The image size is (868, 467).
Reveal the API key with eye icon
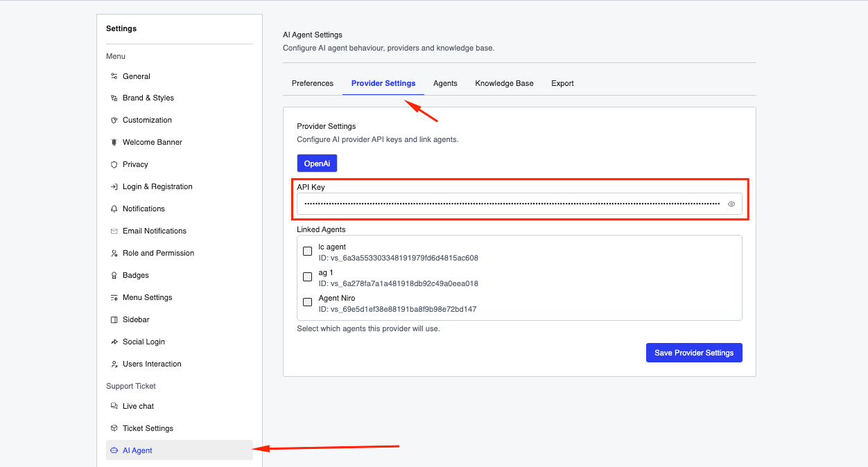(731, 204)
